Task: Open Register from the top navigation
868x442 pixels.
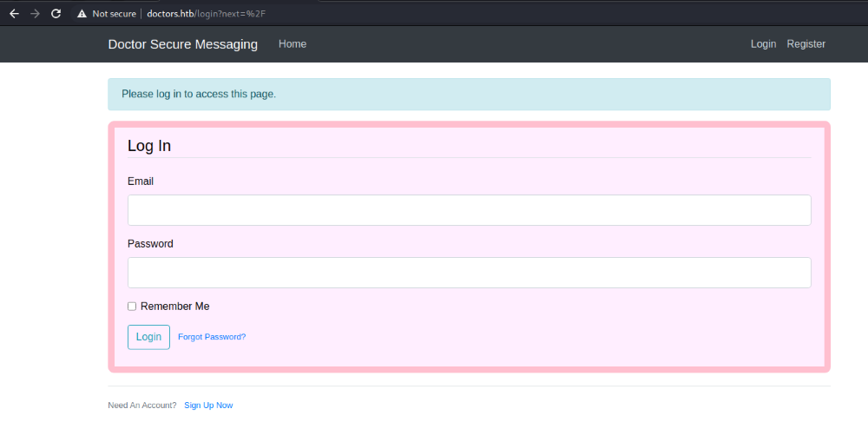Action: pos(806,44)
